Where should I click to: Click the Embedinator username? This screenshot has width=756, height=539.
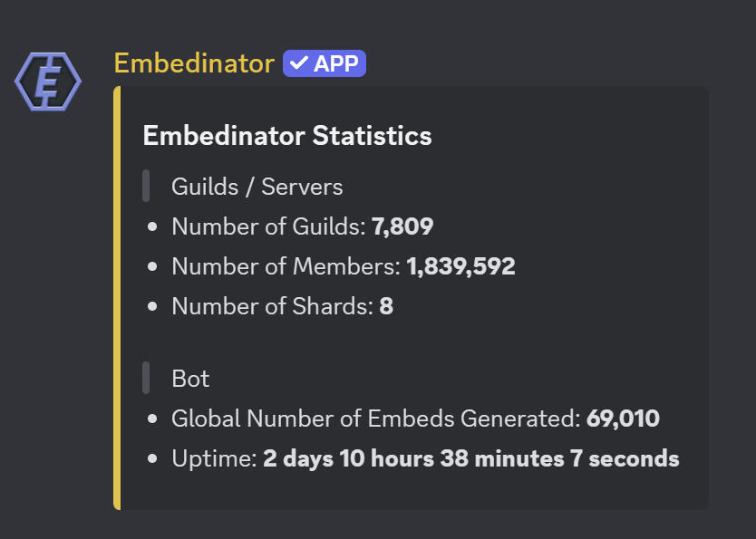coord(194,63)
